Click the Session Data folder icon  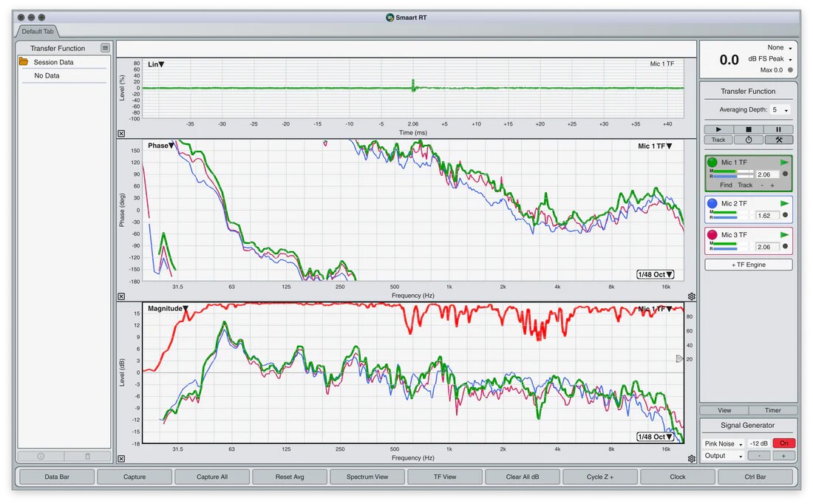[24, 61]
